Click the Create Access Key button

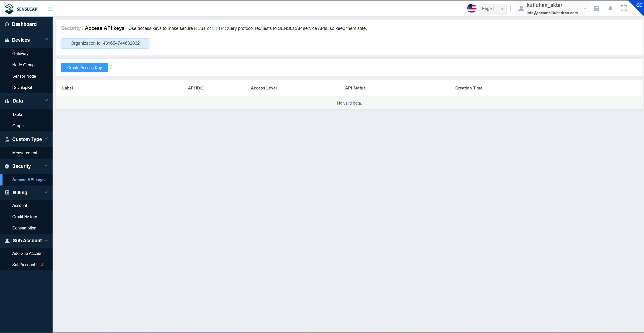coord(84,68)
